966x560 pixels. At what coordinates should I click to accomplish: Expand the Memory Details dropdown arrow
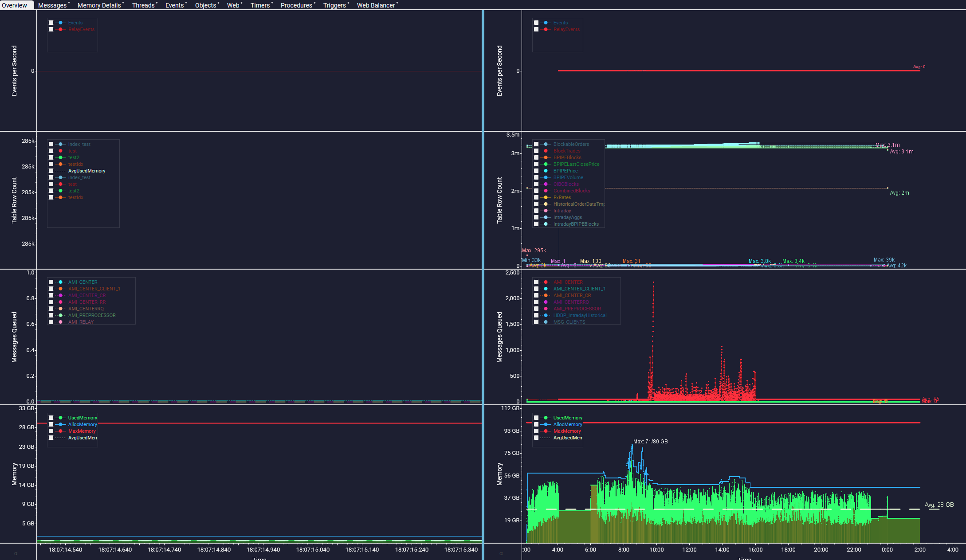click(x=123, y=4)
